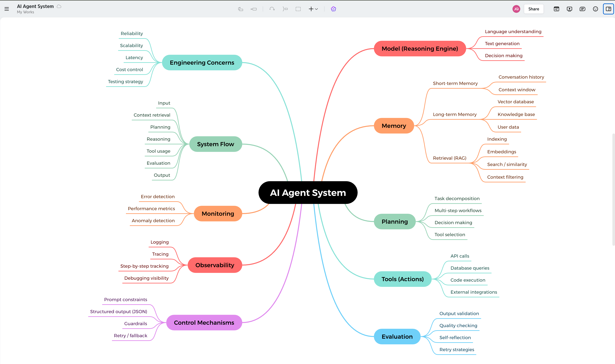Add a relationship arrow from toolbar
This screenshot has height=364, width=615.
tap(272, 9)
